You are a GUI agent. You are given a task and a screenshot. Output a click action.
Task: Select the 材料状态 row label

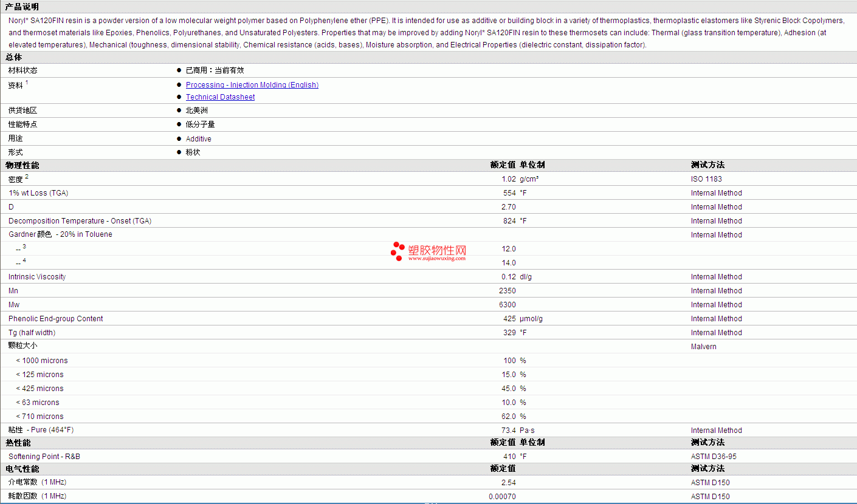[23, 70]
